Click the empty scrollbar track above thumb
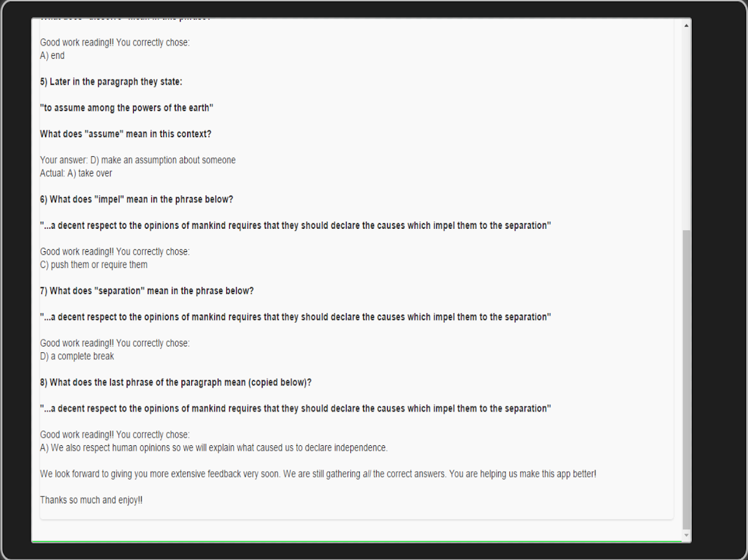 (686, 126)
